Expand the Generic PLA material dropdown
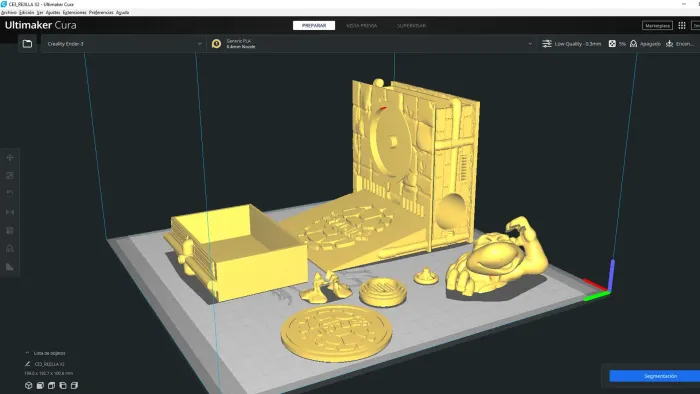 (372, 44)
